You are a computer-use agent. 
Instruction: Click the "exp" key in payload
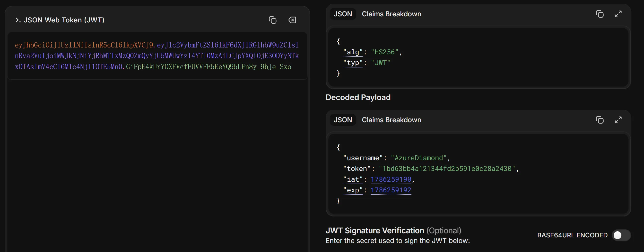353,190
